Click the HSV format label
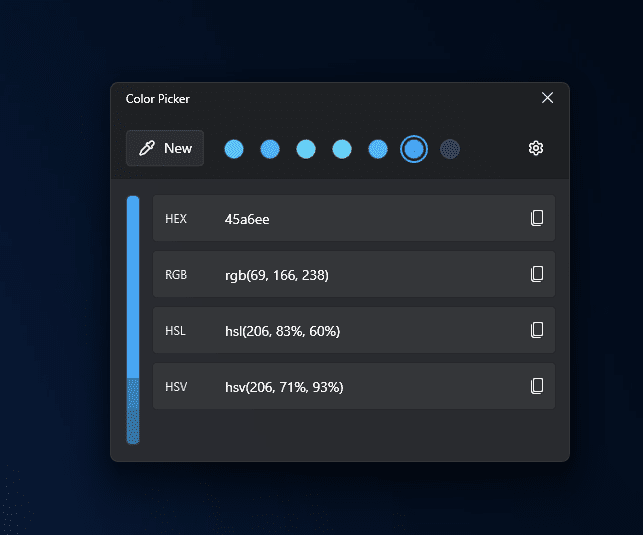Viewport: 643px width, 535px height. [x=176, y=387]
